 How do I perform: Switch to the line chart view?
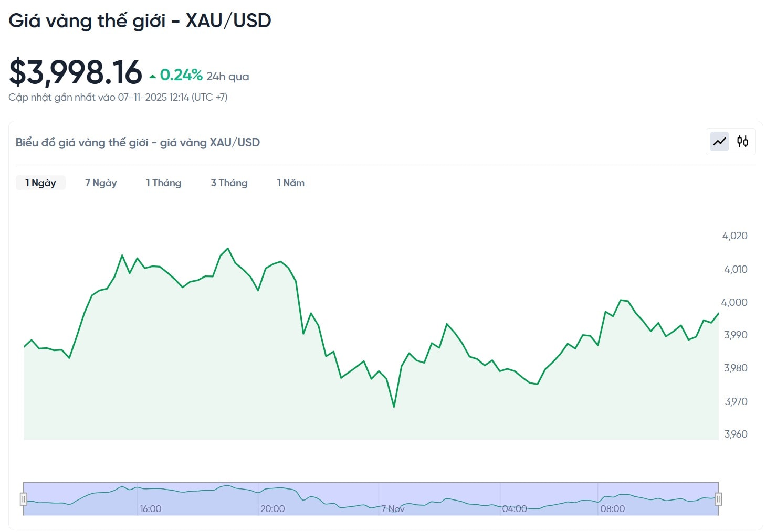pyautogui.click(x=719, y=141)
